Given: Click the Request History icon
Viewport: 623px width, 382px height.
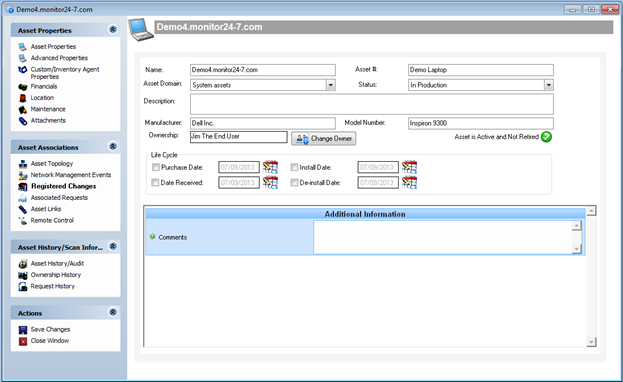Looking at the screenshot, I should tap(23, 287).
